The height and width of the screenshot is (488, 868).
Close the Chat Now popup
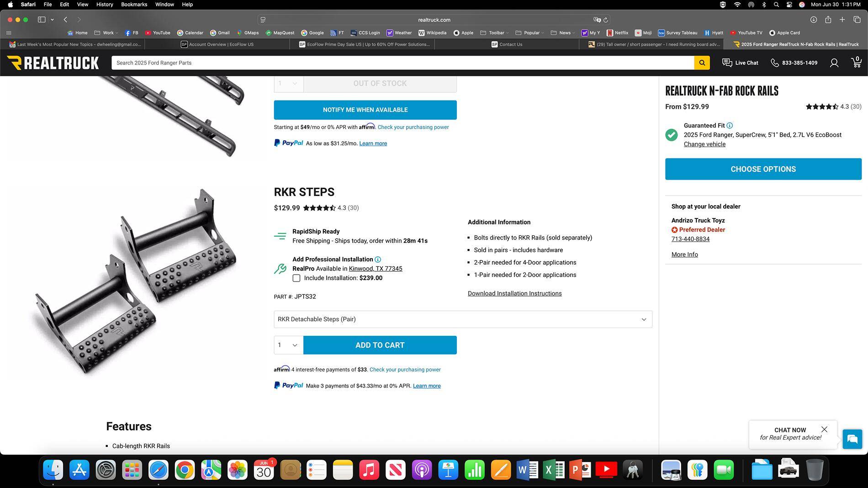[x=824, y=430]
